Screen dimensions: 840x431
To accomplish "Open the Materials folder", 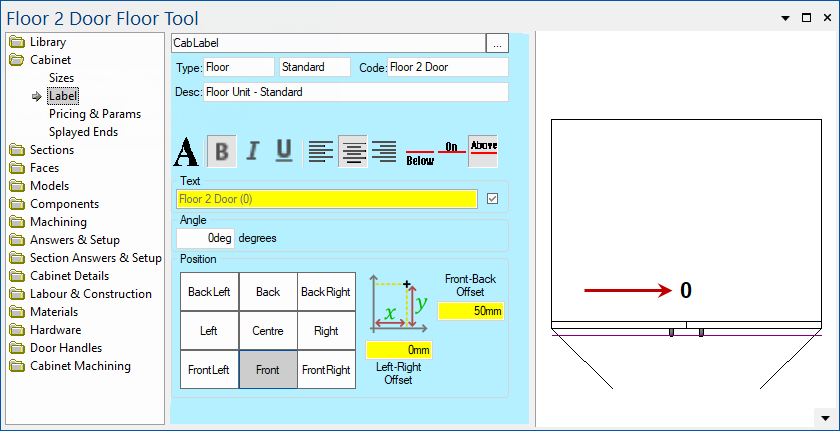I will coord(44,312).
